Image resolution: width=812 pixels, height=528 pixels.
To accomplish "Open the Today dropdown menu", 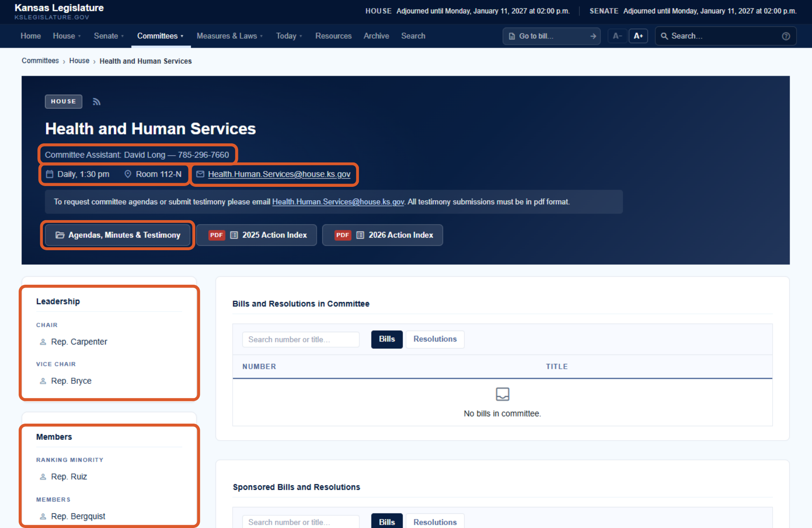I will (289, 36).
